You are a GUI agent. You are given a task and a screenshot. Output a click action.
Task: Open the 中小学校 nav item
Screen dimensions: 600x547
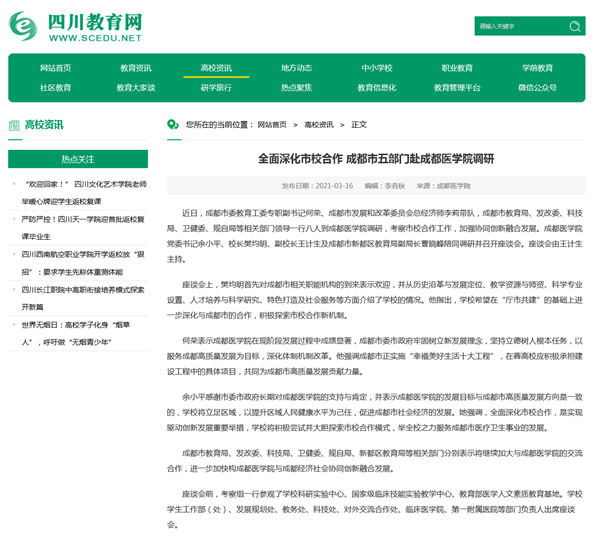coord(377,68)
